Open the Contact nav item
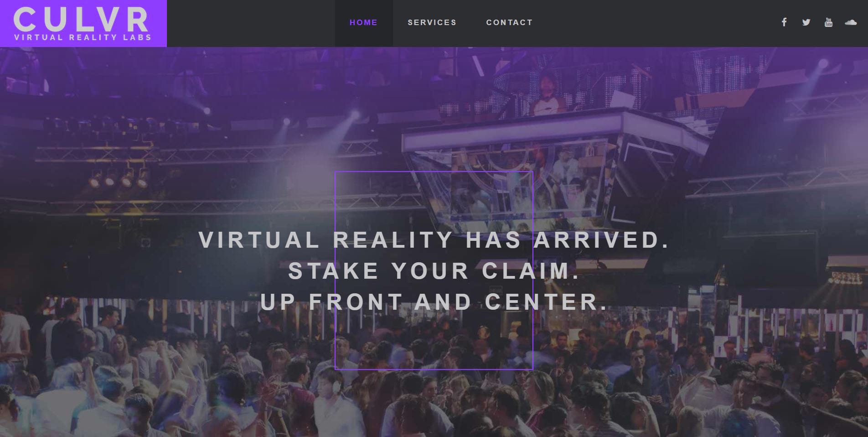This screenshot has height=437, width=868. coord(509,22)
